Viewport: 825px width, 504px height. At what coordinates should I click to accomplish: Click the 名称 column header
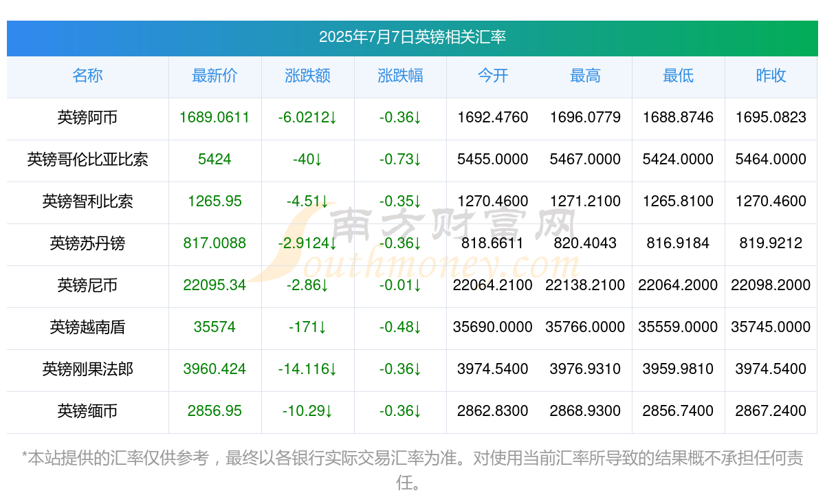click(x=87, y=76)
